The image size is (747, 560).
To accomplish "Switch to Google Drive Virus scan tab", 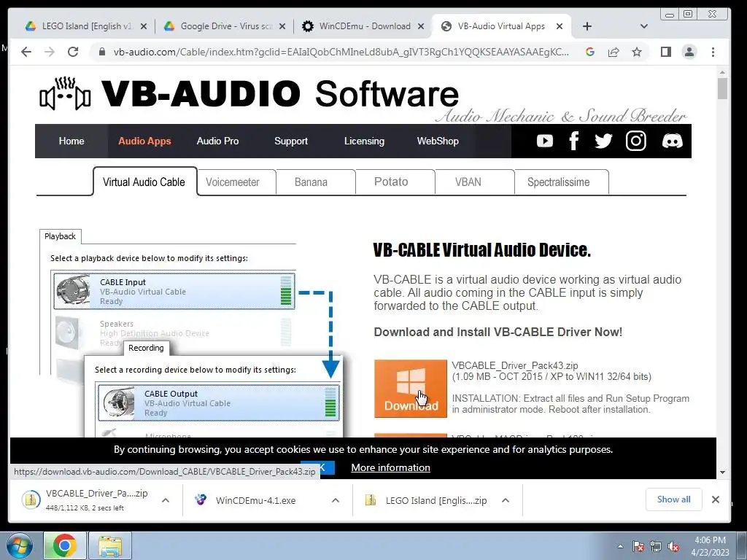I will [x=224, y=26].
